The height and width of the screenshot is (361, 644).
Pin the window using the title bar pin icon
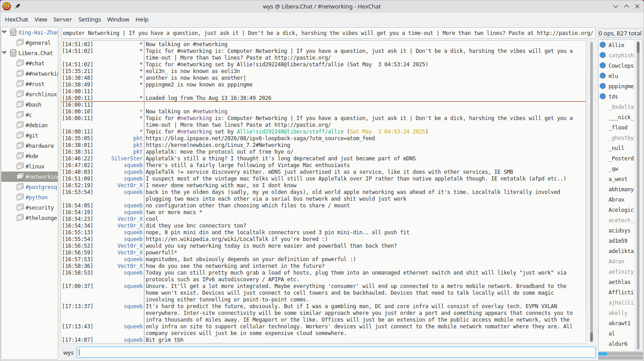pos(17,6)
